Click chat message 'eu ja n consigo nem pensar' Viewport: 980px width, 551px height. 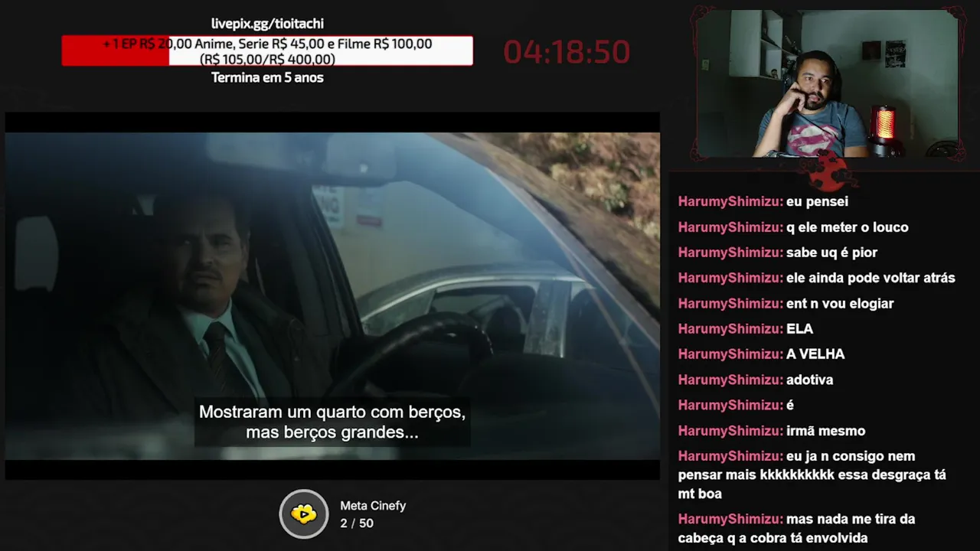pyautogui.click(x=812, y=475)
